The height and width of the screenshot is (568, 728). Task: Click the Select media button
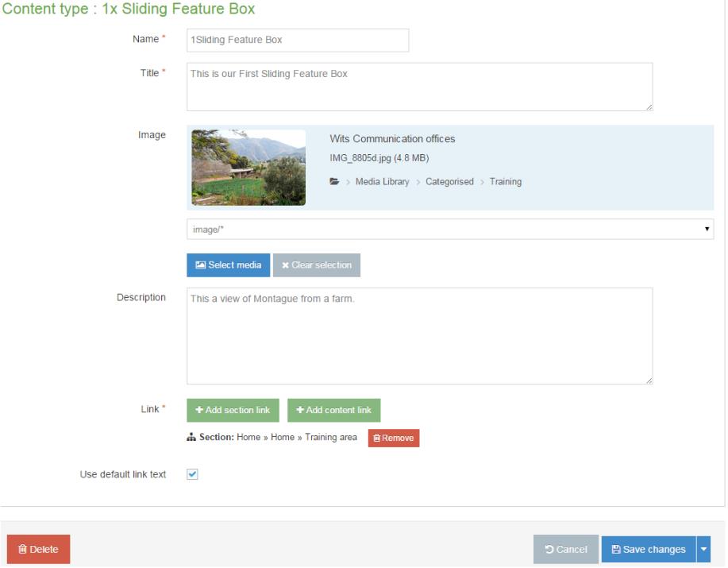[229, 265]
